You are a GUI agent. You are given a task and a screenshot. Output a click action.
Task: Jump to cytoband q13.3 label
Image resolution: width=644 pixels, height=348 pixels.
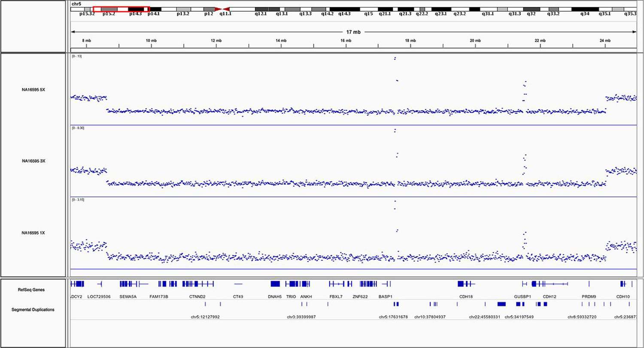pos(306,14)
